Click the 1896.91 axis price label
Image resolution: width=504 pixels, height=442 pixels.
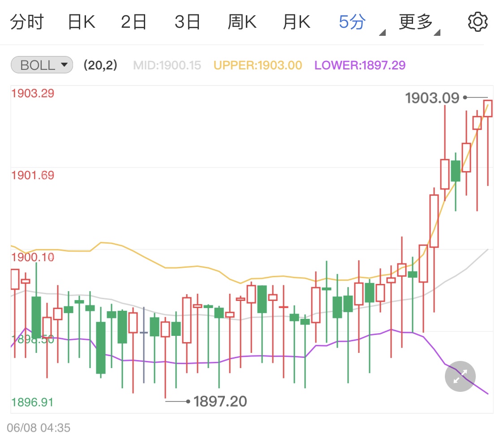click(32, 402)
